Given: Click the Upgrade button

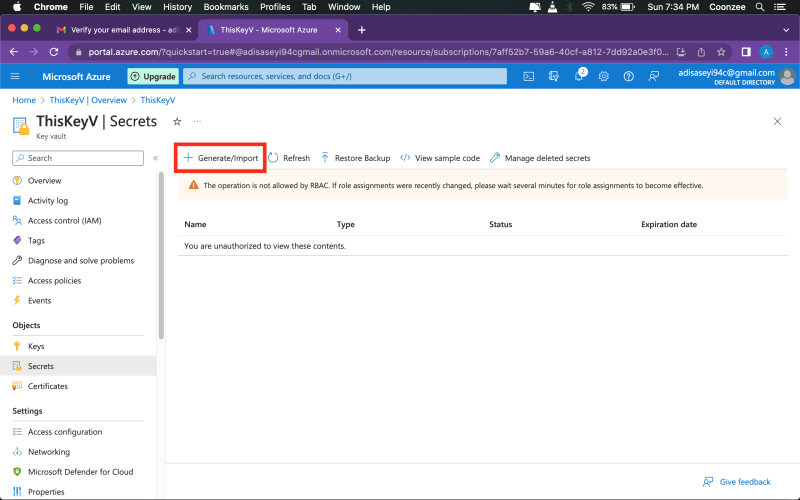Looking at the screenshot, I should point(153,77).
